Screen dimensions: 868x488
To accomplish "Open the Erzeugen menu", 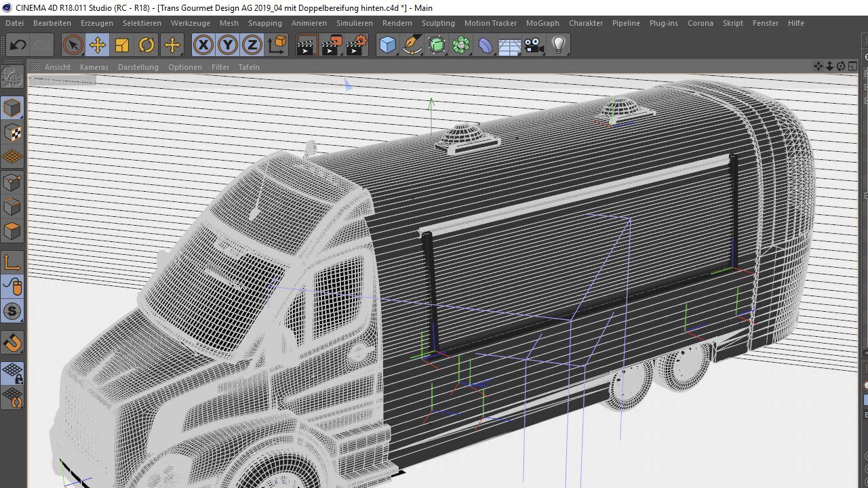I will click(x=97, y=23).
